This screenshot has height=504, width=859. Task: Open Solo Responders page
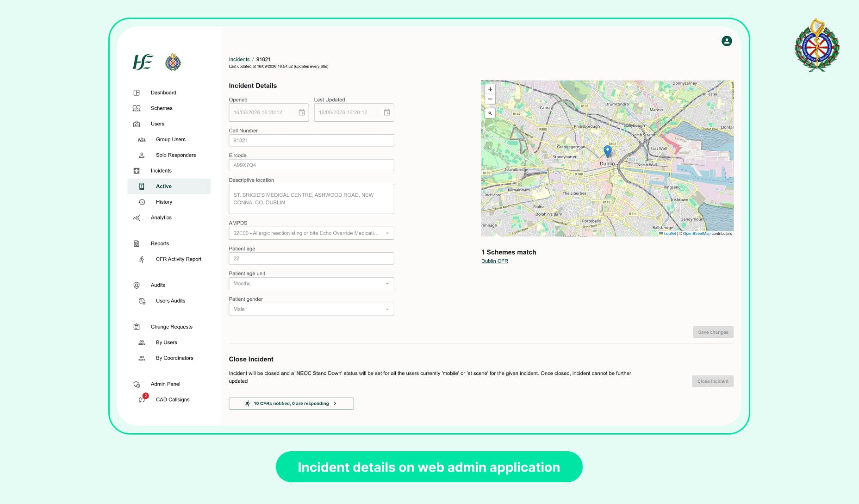tap(175, 155)
